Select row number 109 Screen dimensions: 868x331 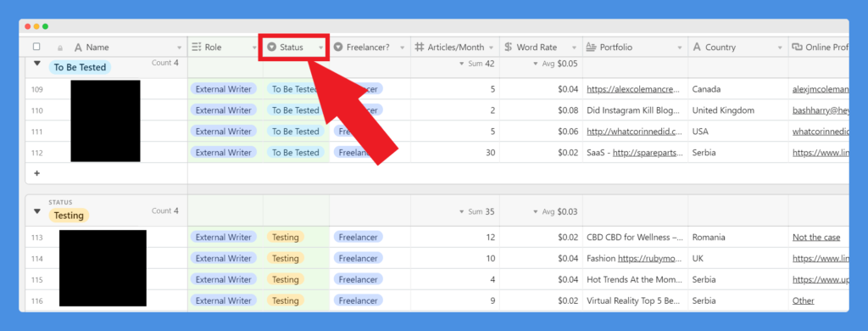click(x=36, y=89)
